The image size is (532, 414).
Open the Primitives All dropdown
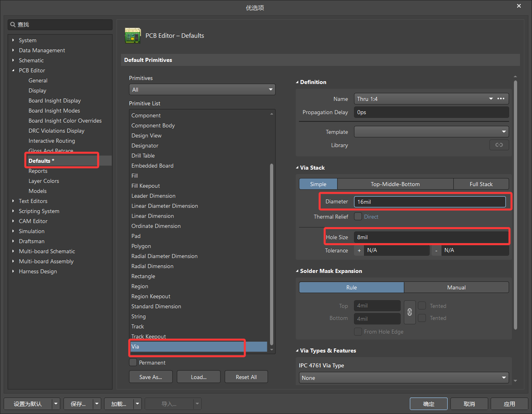pos(202,90)
